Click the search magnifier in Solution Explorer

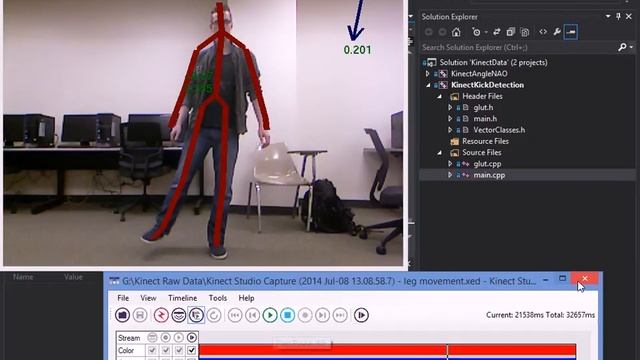[x=622, y=47]
